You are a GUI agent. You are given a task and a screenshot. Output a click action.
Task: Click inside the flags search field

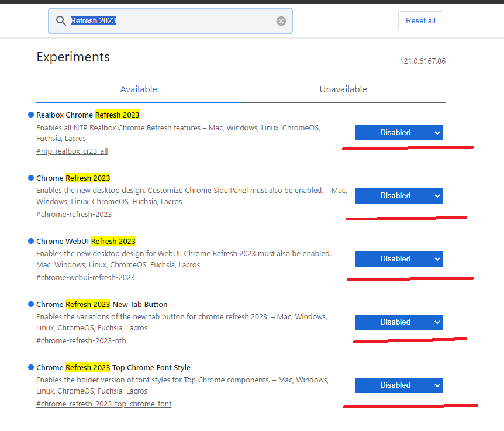(170, 21)
